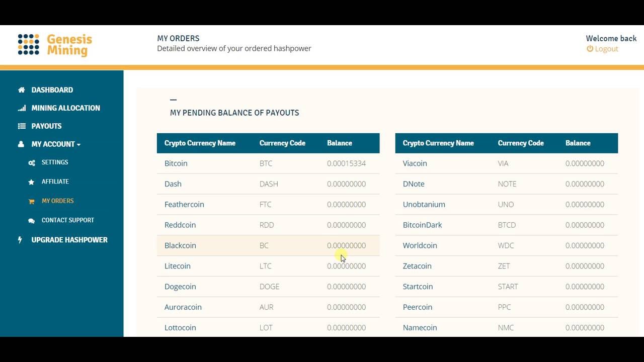Expand the My Account dropdown caret

[x=78, y=145]
